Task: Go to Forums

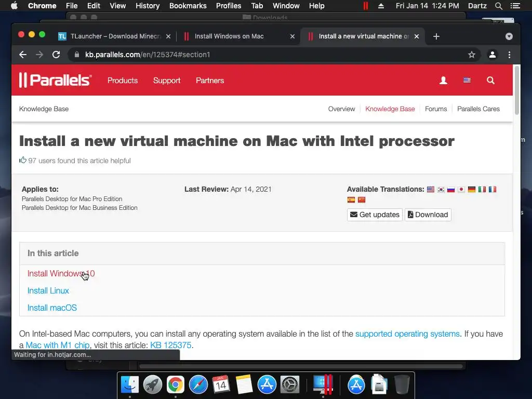Action: tap(436, 109)
